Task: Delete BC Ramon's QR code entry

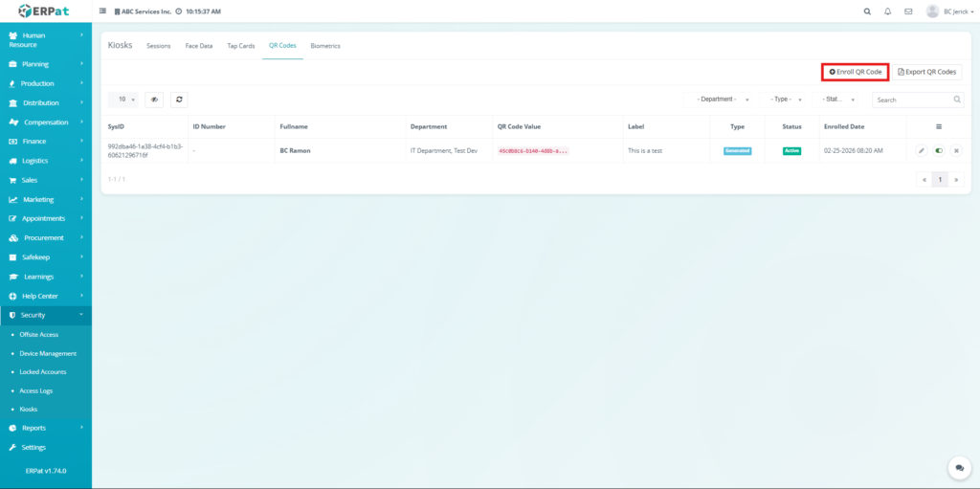Action: (x=955, y=150)
